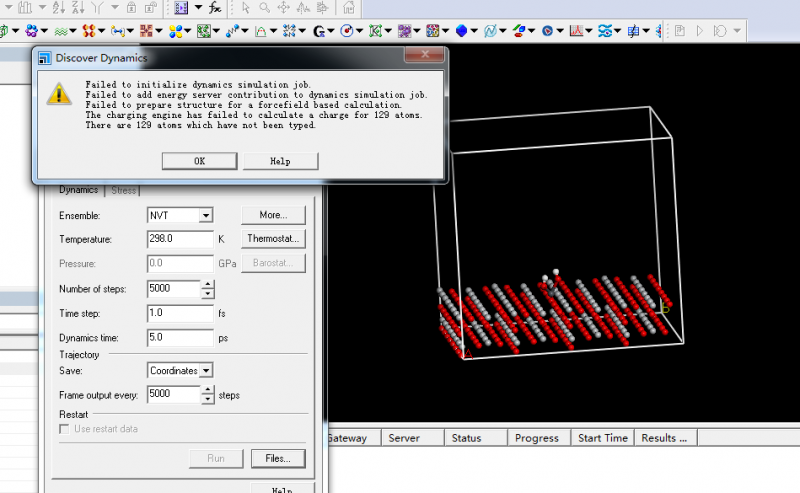Open the Ensemble NVT dropdown
The width and height of the screenshot is (800, 493).
click(204, 215)
